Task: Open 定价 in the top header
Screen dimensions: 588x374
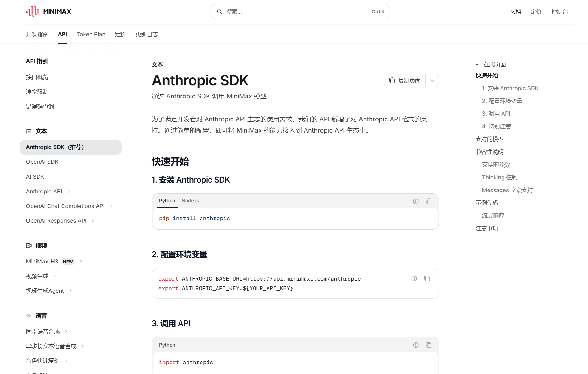Action: [x=536, y=12]
